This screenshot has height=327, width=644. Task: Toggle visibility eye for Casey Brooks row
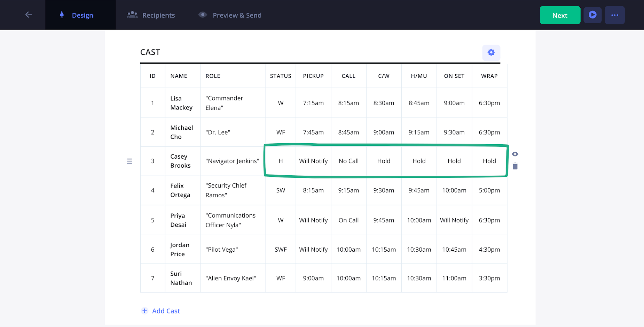point(515,154)
